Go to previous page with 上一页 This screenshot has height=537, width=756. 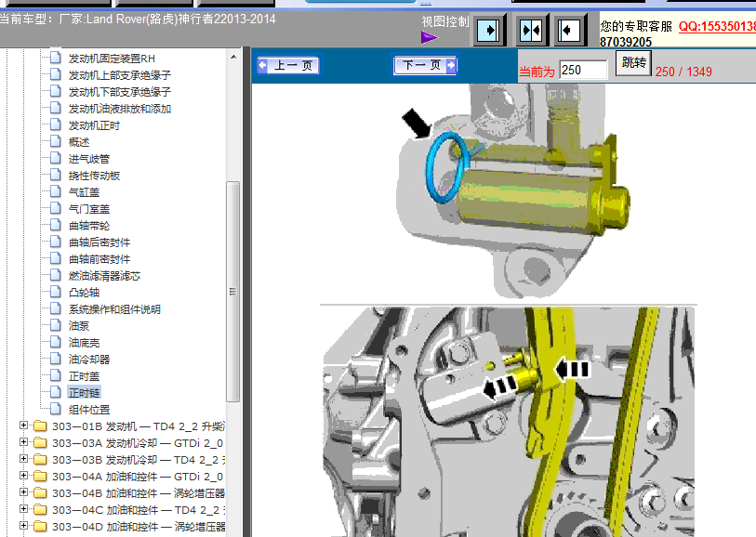[x=288, y=65]
